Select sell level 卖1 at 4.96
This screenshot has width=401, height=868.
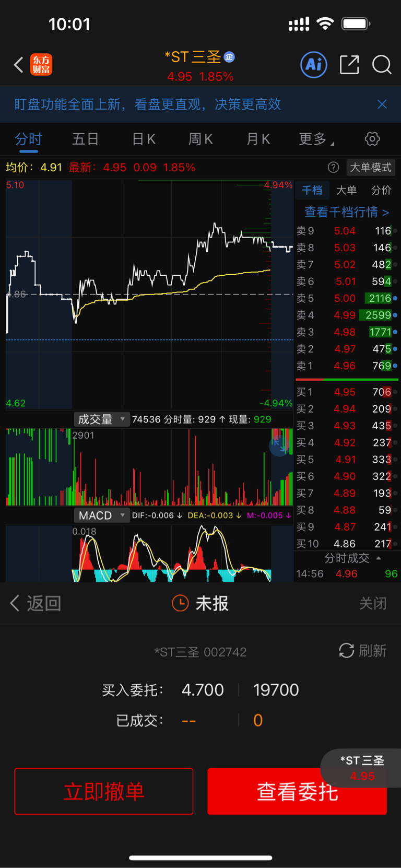tap(347, 366)
